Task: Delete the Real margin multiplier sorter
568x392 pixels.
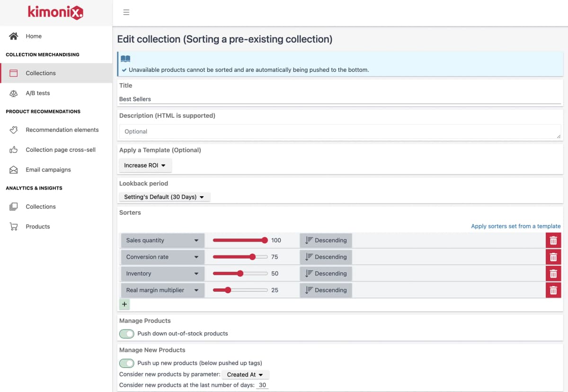Action: (553, 290)
